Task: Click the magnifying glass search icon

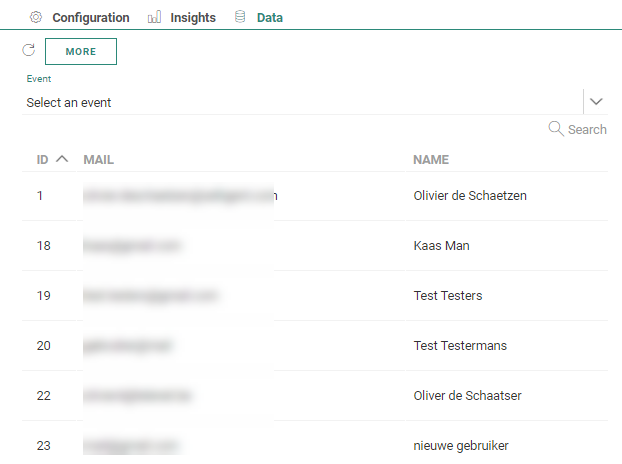Action: (x=556, y=129)
